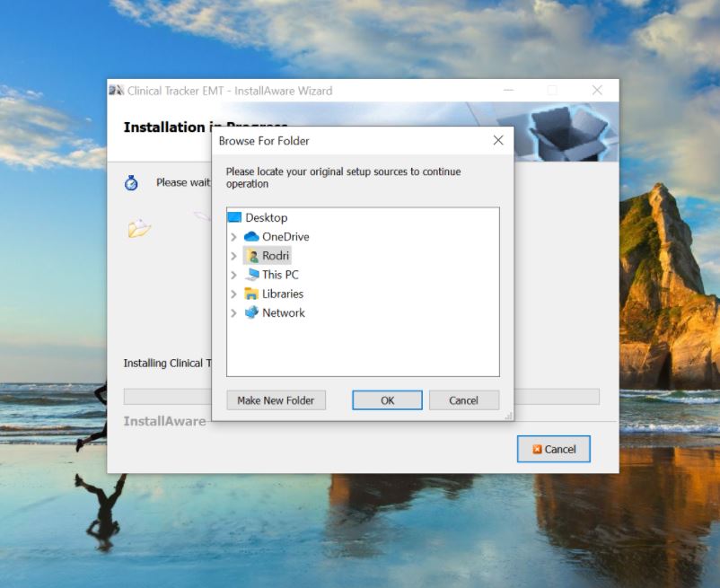Image resolution: width=720 pixels, height=588 pixels.
Task: Click the dialog resize grip corner
Action: (508, 416)
